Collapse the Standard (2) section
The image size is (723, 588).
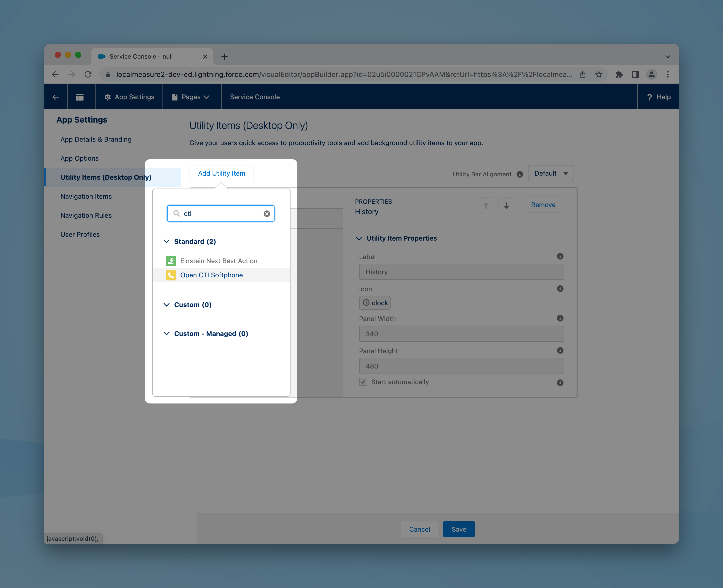(166, 242)
